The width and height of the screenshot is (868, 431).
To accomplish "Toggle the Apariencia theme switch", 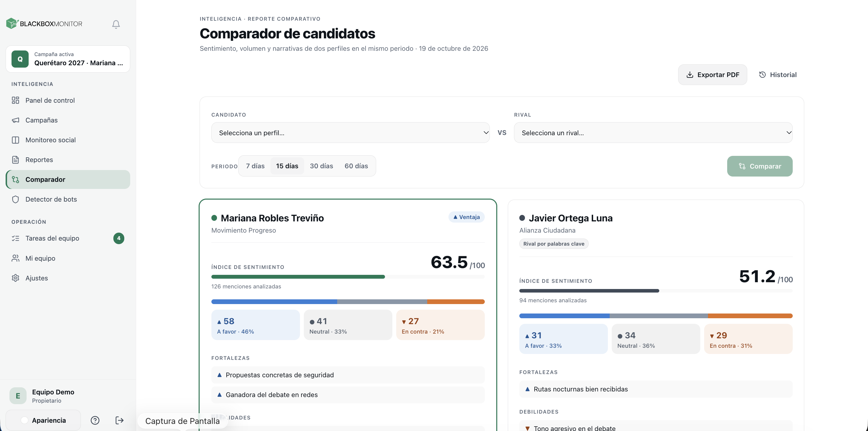I will 43,420.
